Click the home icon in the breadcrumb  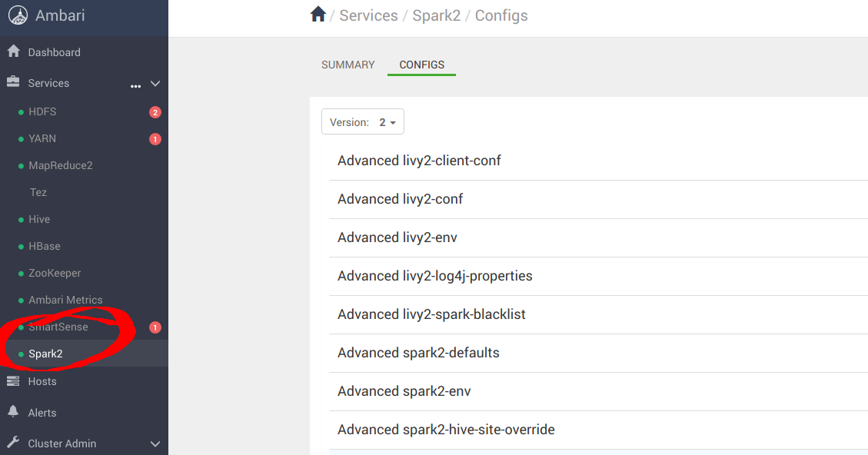pos(318,13)
